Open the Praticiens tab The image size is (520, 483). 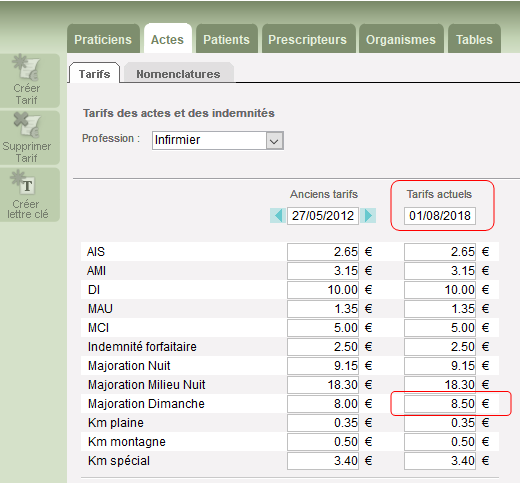point(103,39)
